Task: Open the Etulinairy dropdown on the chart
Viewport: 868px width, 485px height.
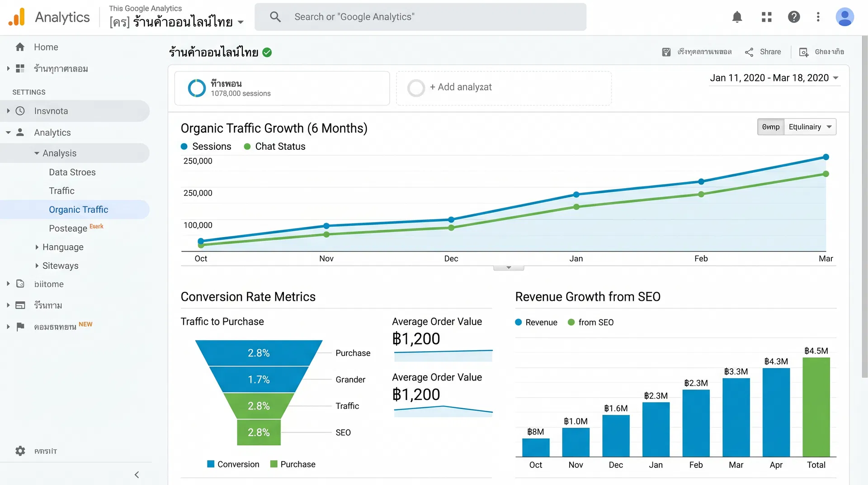Action: [810, 127]
